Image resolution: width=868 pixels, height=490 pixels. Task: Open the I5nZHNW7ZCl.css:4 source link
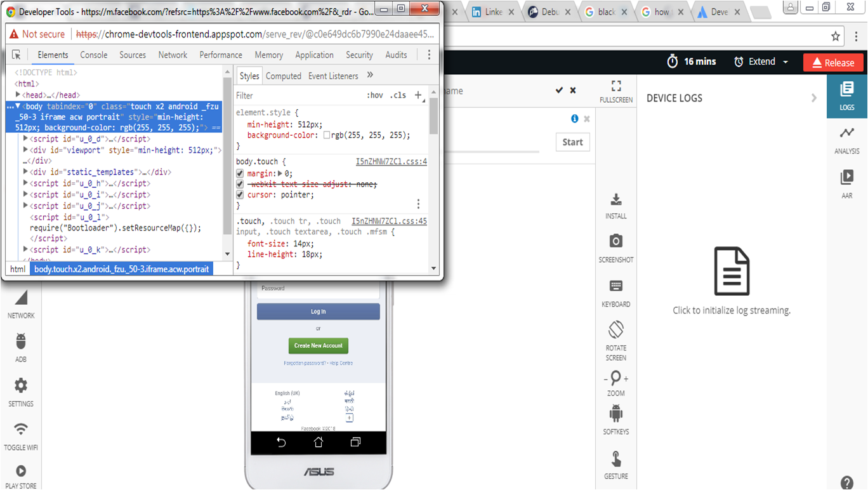(x=391, y=162)
